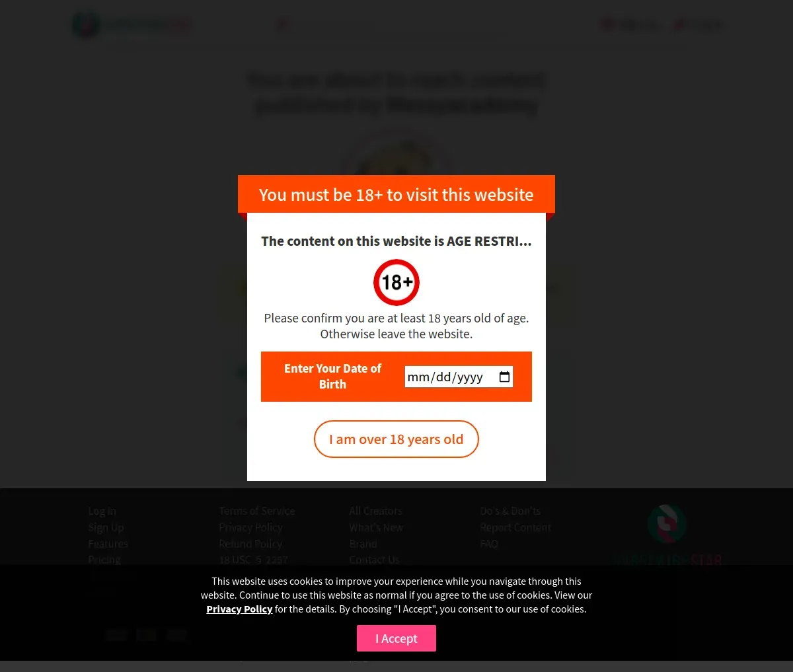Open Terms of Service footer link
Viewport: 793px width, 672px height.
coord(257,511)
